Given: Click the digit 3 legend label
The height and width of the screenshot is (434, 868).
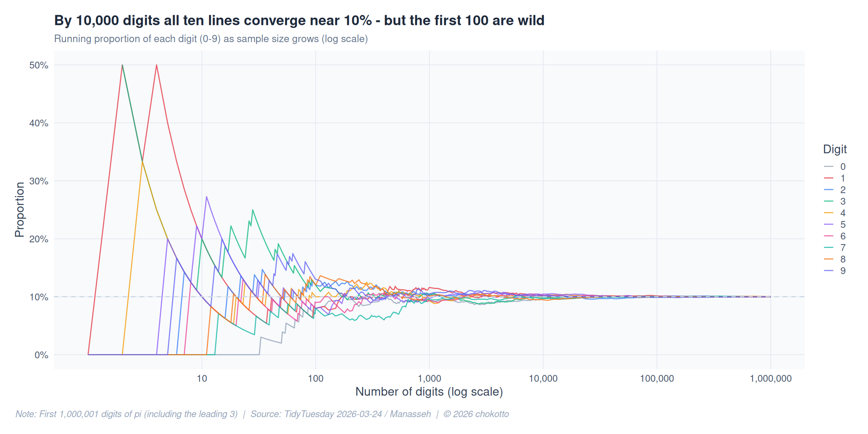Looking at the screenshot, I should (843, 202).
